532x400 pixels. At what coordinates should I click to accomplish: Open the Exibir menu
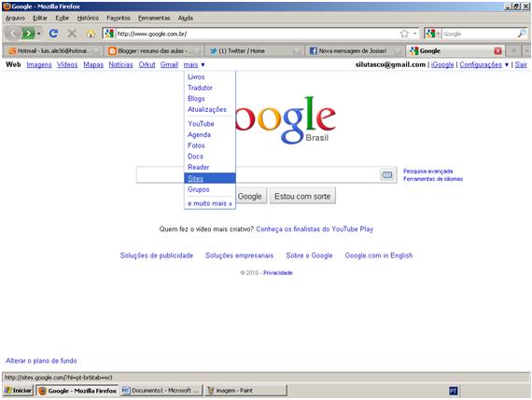63,18
